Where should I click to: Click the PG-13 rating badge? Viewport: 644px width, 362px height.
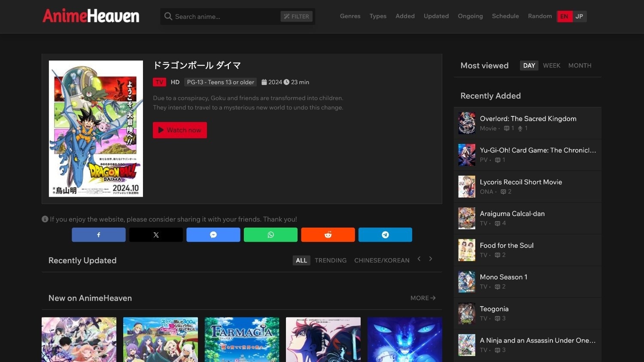[220, 82]
